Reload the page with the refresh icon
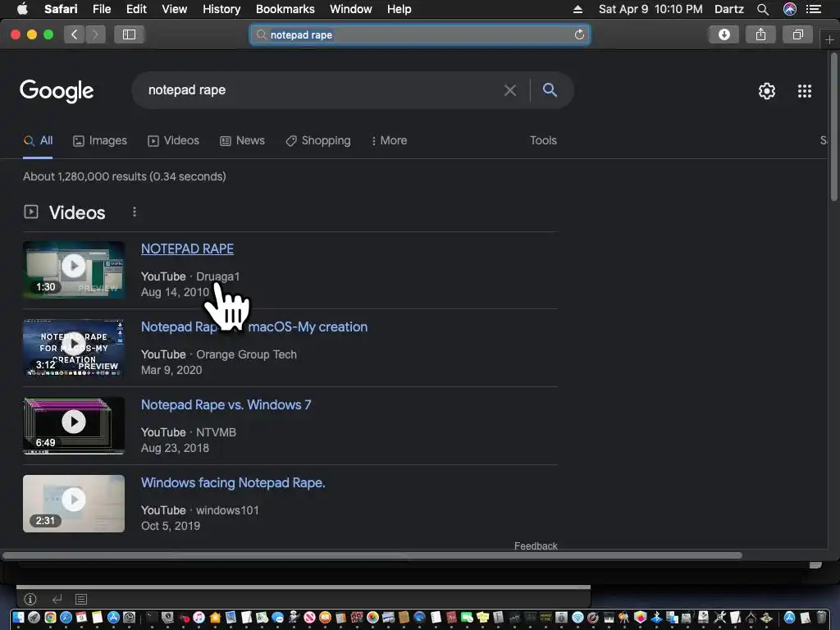Screen dimensions: 840x630 [579, 34]
